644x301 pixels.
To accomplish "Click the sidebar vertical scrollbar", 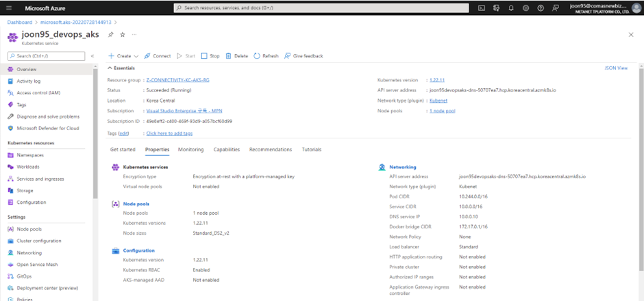I will pos(96,133).
